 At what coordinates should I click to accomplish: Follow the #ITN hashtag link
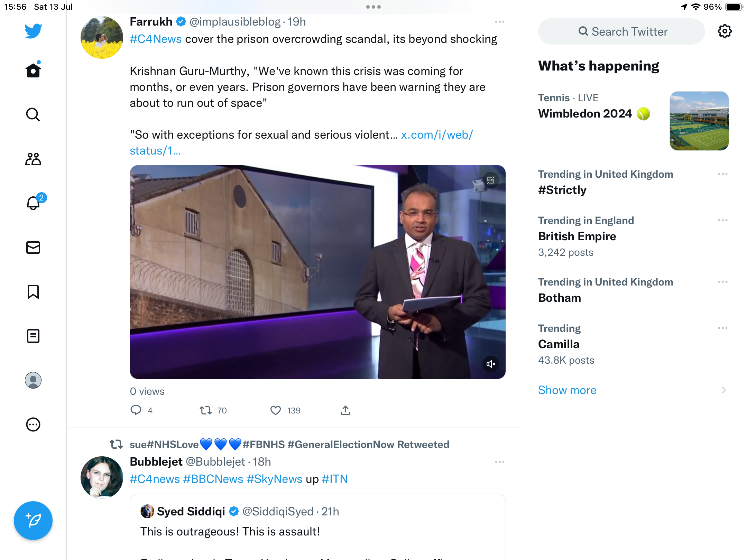(x=334, y=479)
